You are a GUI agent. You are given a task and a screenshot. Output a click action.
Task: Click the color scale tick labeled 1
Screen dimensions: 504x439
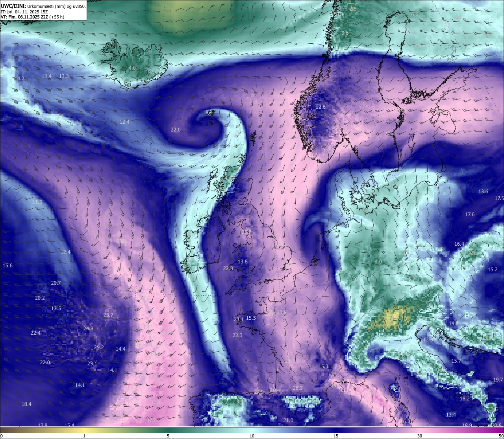84,436
